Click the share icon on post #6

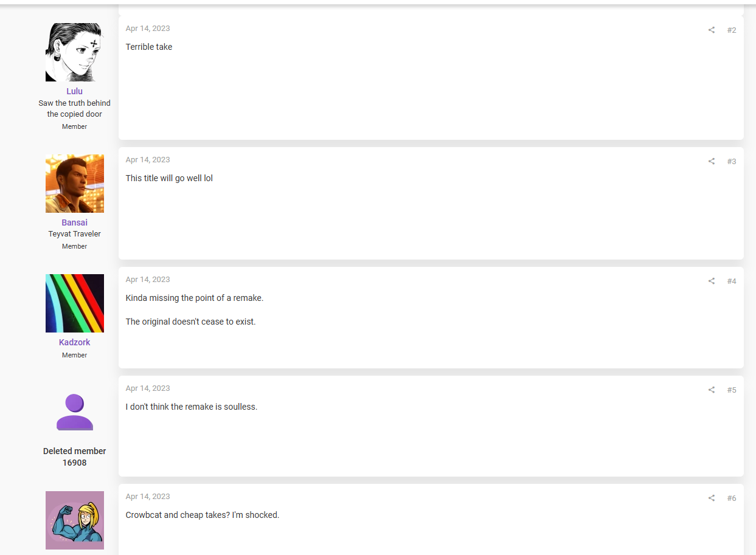[711, 498]
